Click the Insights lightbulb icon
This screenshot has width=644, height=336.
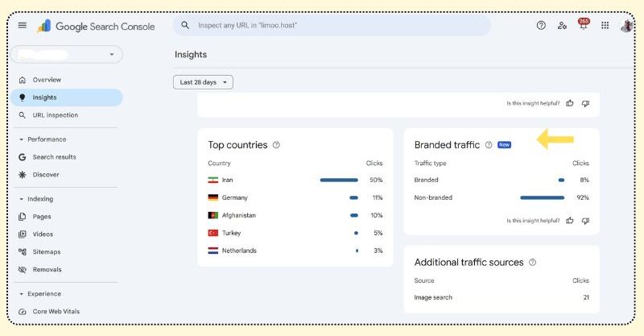23,97
